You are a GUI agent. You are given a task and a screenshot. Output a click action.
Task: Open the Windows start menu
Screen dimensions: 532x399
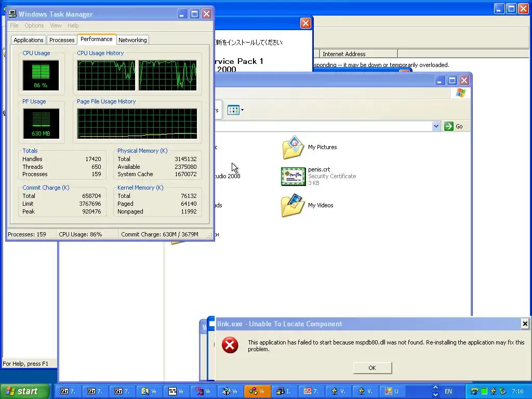tap(25, 391)
